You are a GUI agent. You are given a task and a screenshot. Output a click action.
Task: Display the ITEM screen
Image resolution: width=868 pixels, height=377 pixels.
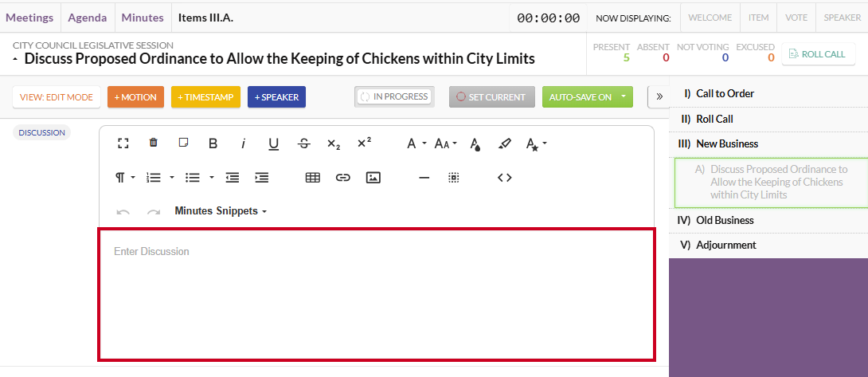tap(758, 18)
